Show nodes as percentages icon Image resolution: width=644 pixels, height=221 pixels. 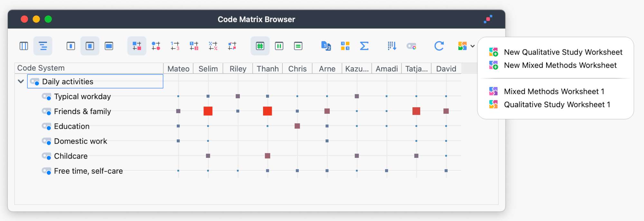pyautogui.click(x=213, y=46)
